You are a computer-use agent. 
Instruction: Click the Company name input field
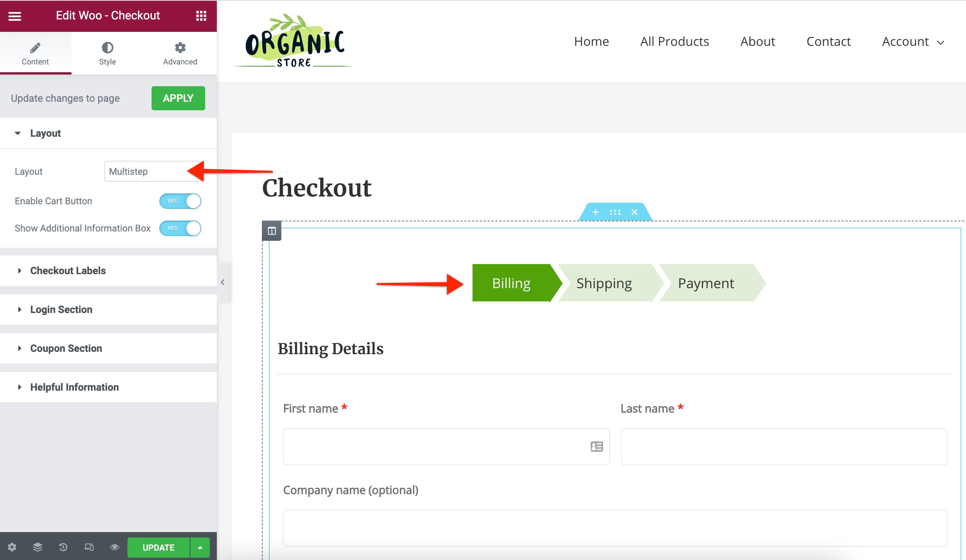point(615,528)
